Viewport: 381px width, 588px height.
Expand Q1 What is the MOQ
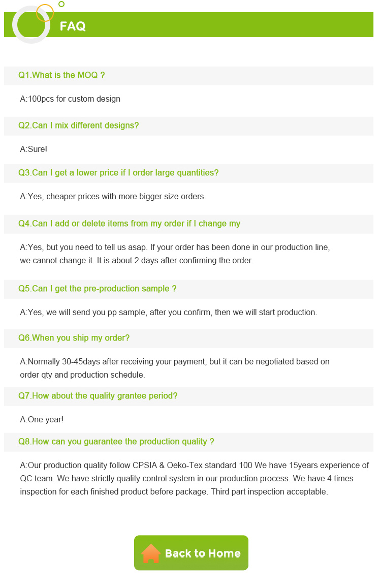(61, 75)
